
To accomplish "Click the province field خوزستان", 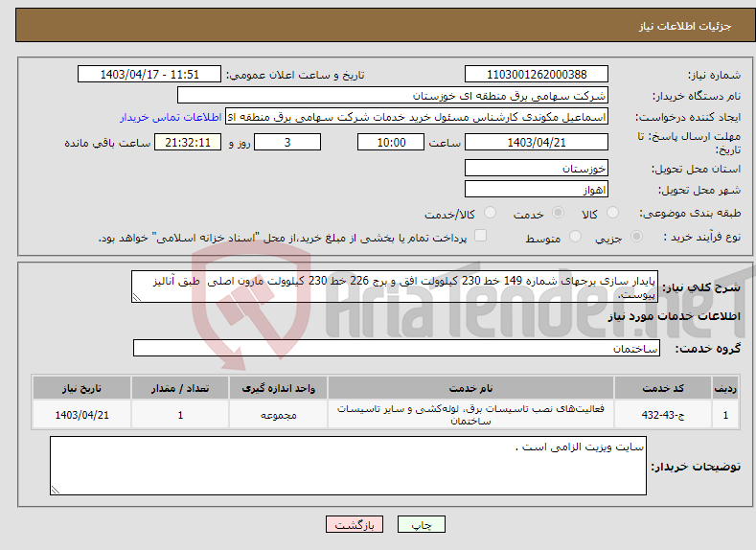I will coord(537,168).
